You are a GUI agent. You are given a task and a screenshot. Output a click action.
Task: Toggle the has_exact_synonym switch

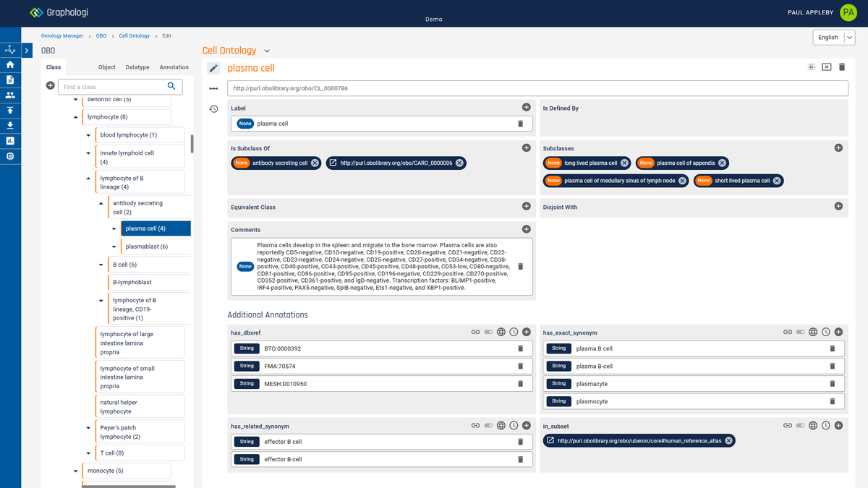click(800, 332)
